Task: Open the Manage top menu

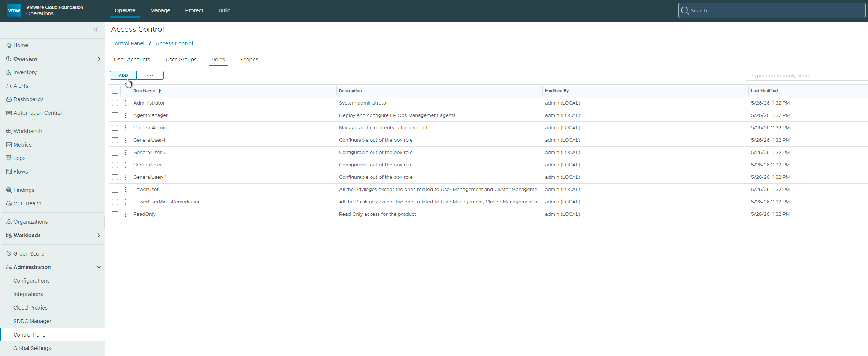Action: point(160,10)
